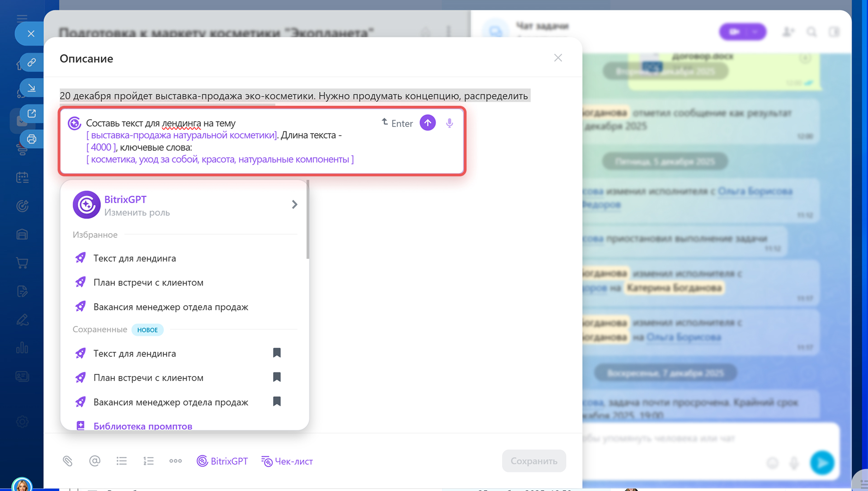Copy link with the chain icon
868x491 pixels.
[32, 62]
